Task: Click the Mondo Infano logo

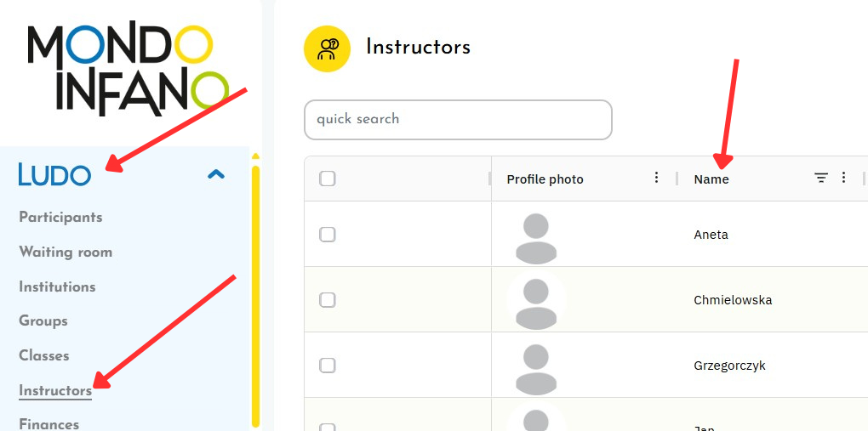Action: (x=128, y=68)
